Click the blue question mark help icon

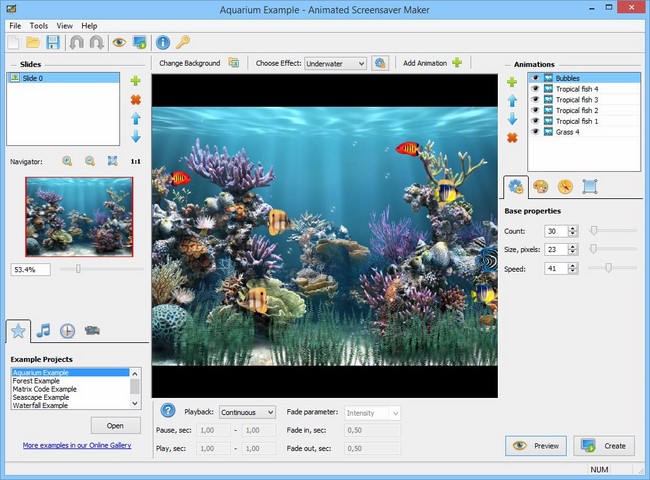pos(168,411)
